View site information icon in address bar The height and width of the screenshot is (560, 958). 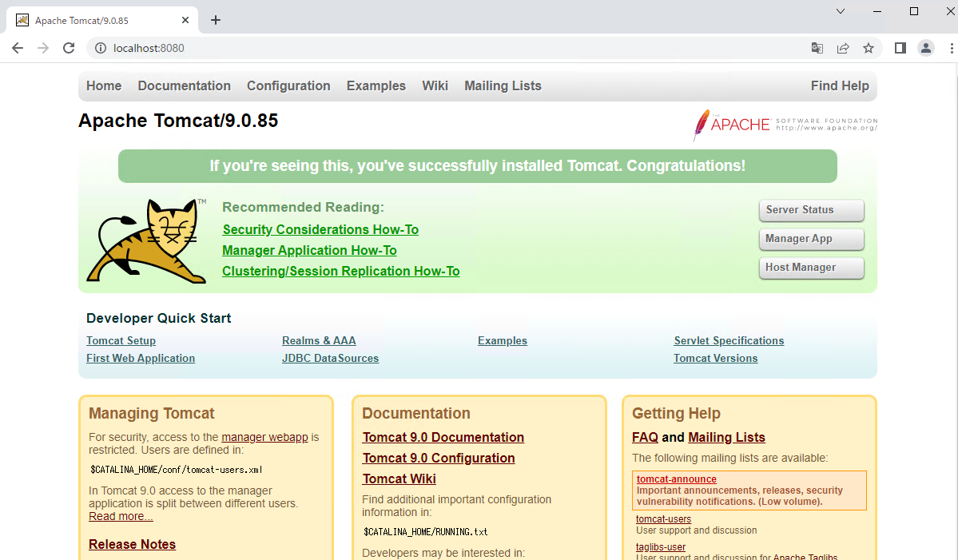(x=100, y=48)
